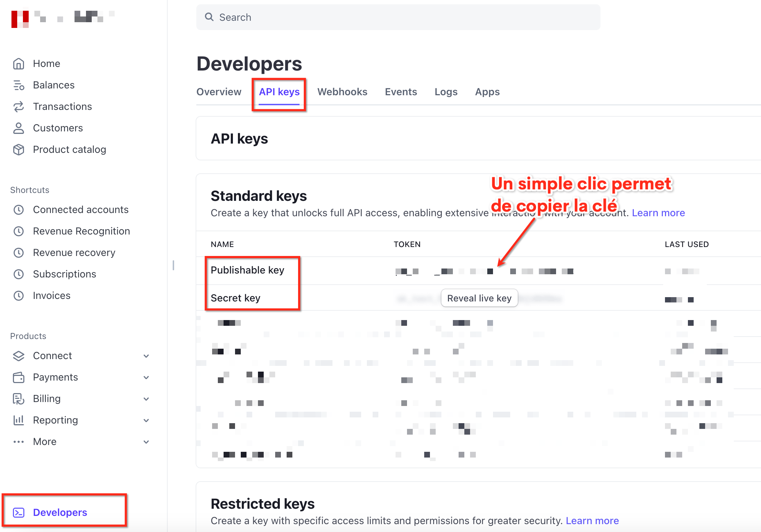
Task: Open Learn more link under Restricted keys
Action: pos(592,521)
